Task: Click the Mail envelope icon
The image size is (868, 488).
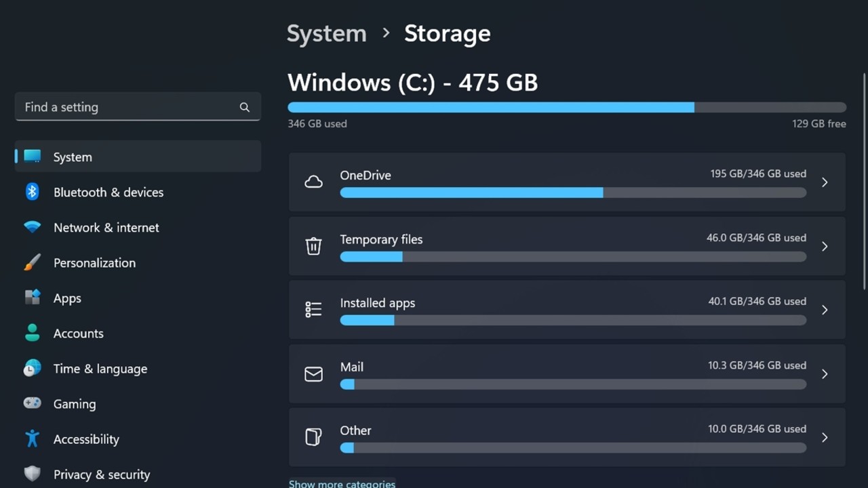Action: 313,373
